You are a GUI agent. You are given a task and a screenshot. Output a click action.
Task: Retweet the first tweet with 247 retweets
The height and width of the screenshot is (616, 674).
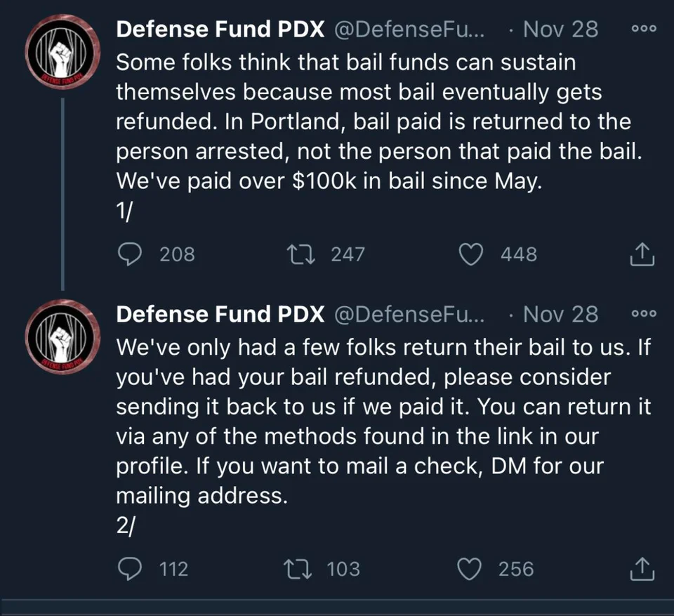[301, 254]
